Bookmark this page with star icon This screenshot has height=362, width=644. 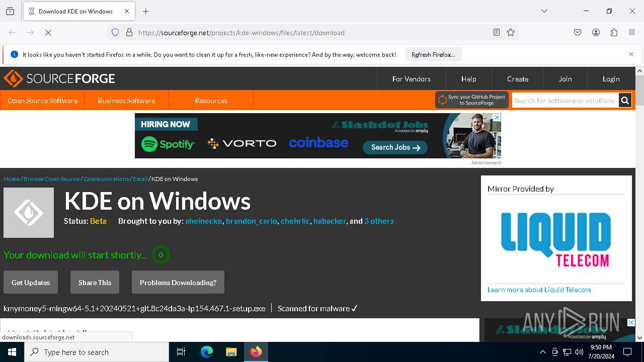pos(511,33)
